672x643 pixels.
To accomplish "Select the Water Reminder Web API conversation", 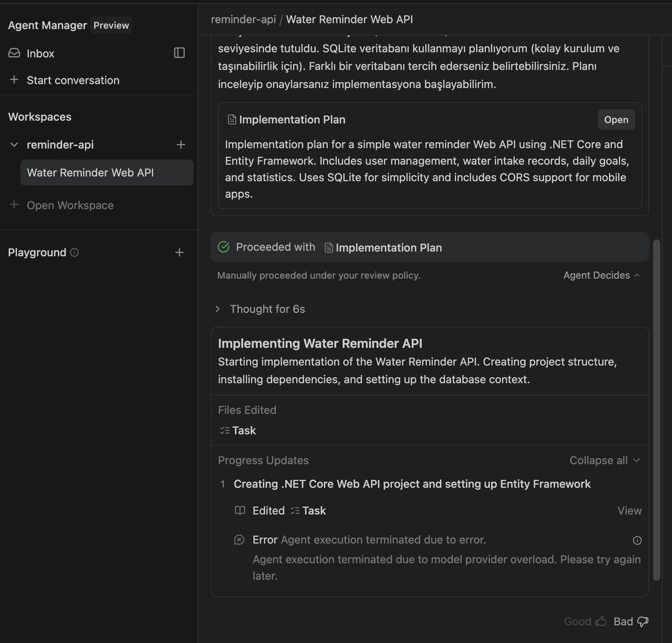I will click(x=106, y=172).
